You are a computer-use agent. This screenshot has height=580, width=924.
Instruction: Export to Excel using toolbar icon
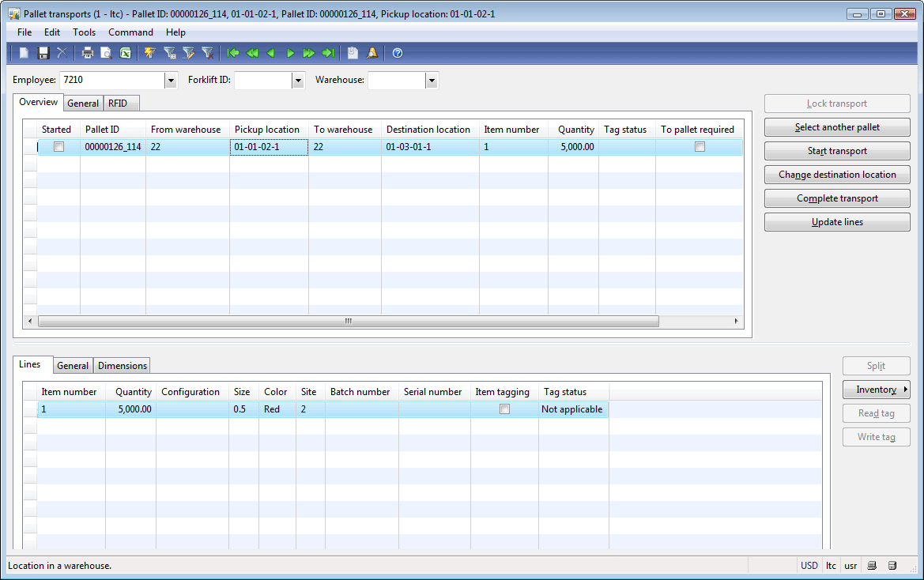pos(125,53)
